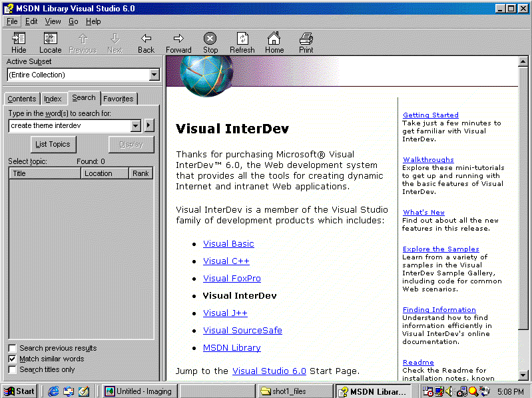Open the Go menu
This screenshot has height=398, width=532.
coord(73,21)
